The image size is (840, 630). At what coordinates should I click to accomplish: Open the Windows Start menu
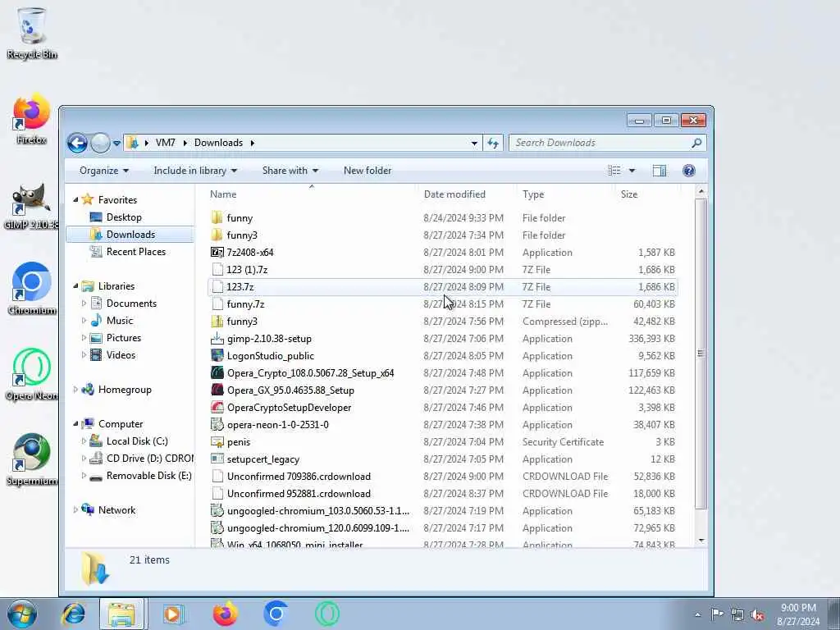coord(22,614)
